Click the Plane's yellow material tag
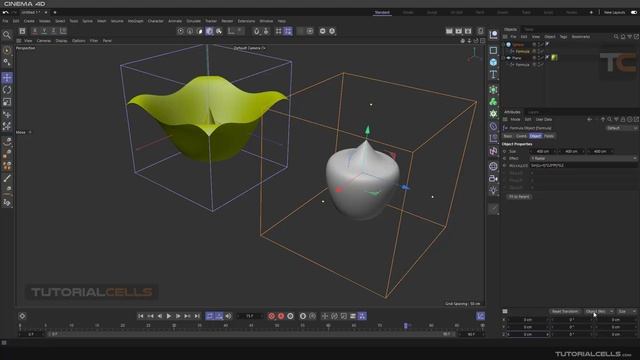 [554, 58]
